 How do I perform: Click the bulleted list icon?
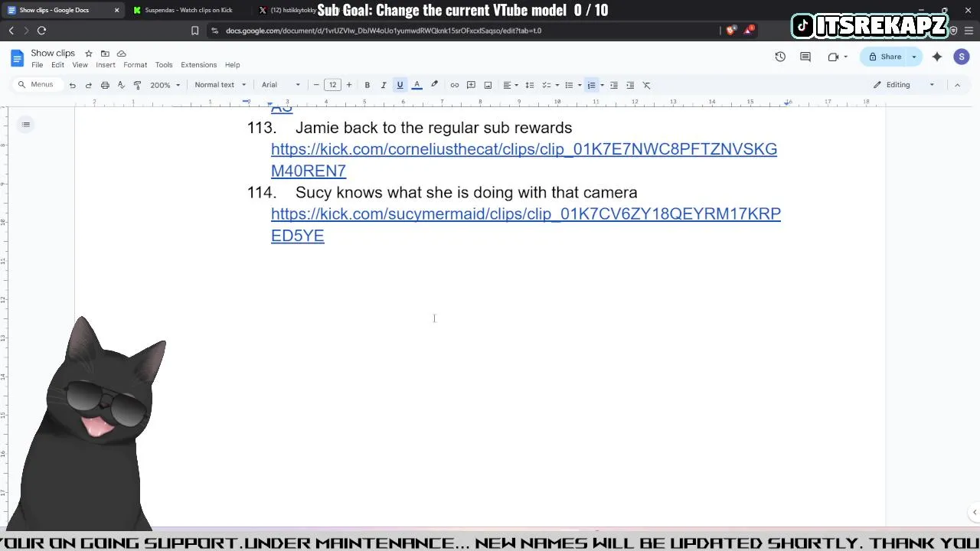(569, 85)
